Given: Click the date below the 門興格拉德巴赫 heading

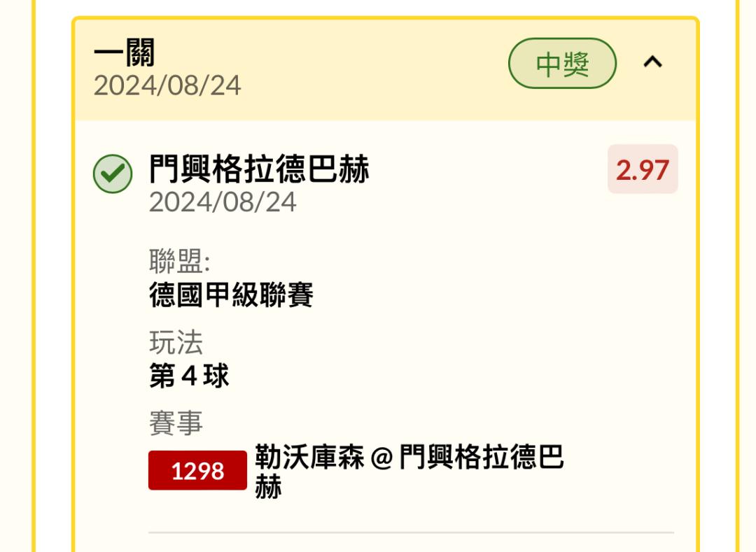Looking at the screenshot, I should pos(223,202).
